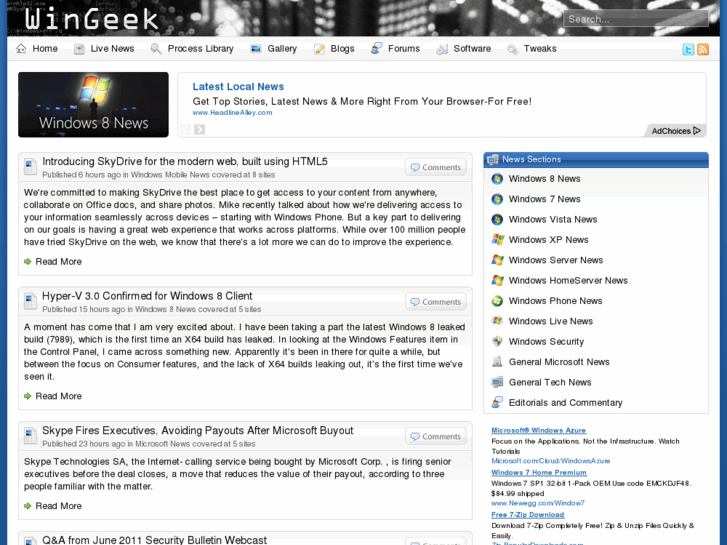This screenshot has height=545, width=727.
Task: Open the Introducing SkyDrive article title
Action: tap(185, 161)
